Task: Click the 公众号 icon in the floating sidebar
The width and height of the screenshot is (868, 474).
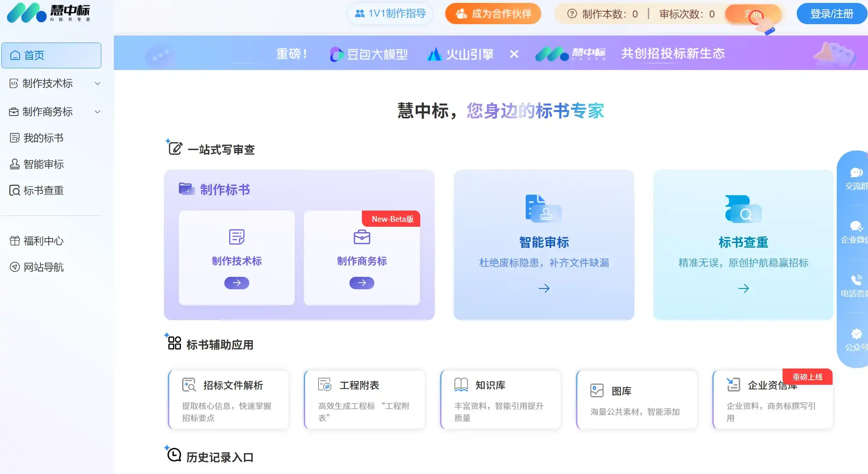Action: pos(856,334)
